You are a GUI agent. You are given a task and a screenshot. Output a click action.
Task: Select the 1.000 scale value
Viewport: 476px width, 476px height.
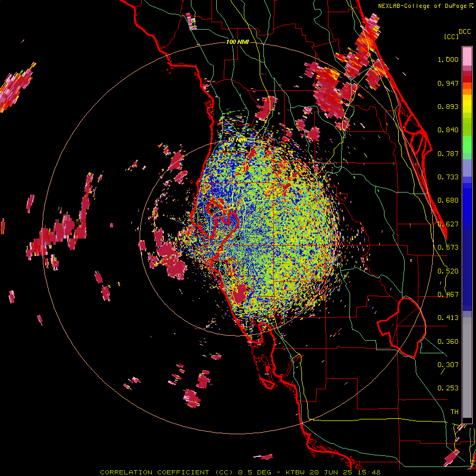[448, 59]
